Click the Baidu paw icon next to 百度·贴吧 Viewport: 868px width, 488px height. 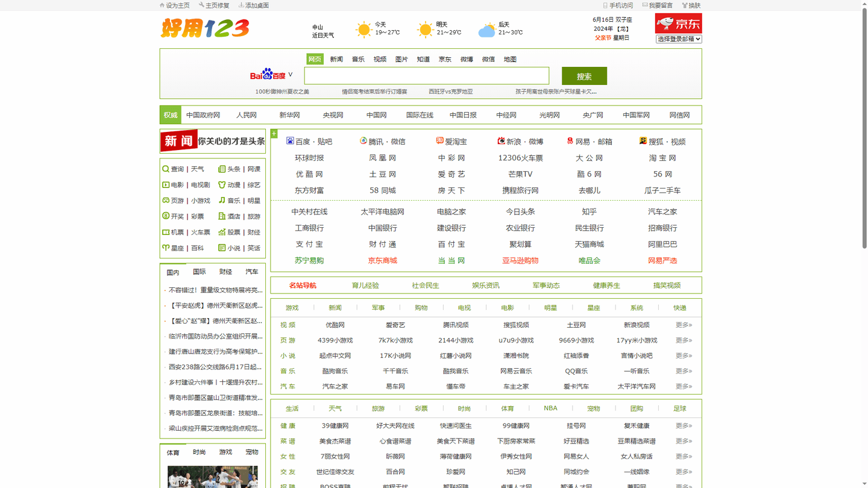[290, 140]
